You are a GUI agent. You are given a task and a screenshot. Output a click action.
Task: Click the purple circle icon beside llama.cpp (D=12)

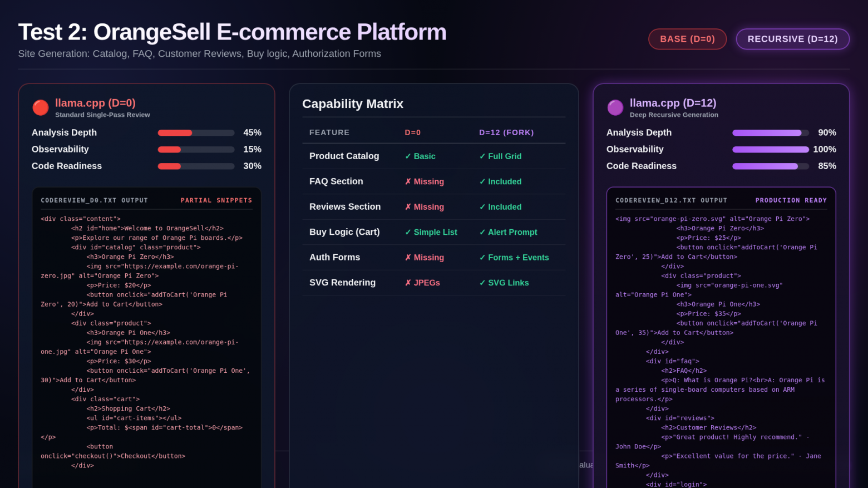pos(615,107)
